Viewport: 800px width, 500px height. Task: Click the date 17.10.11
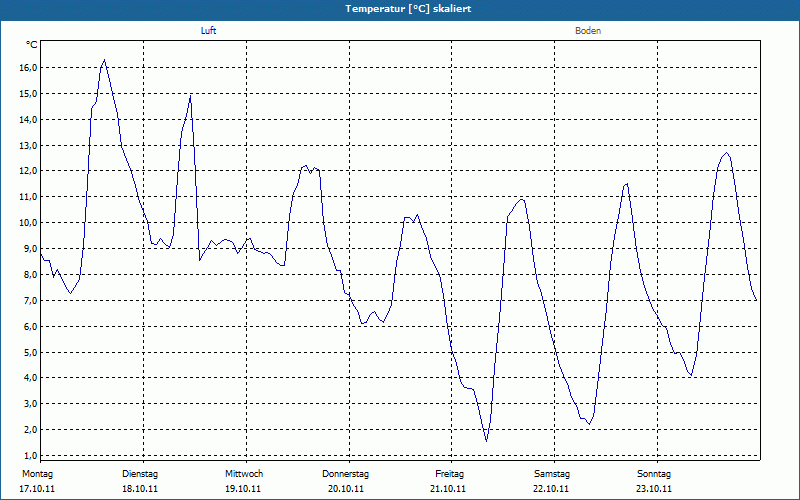pos(37,489)
